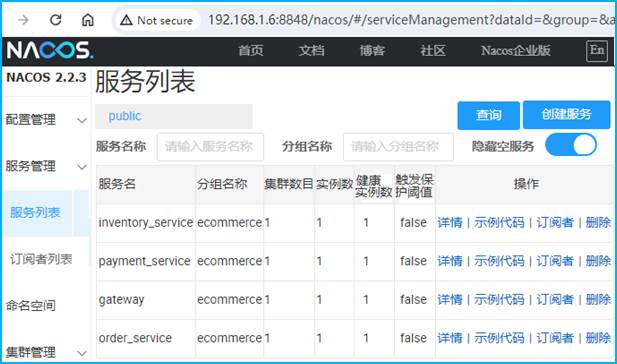Focus the 分组名称 input field
617x364 pixels.
398,147
